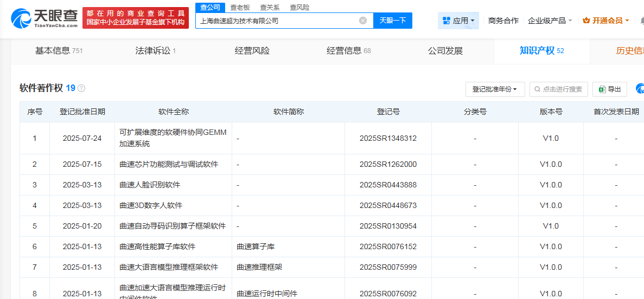Open the 登记批准年份 filter dropdown
The width and height of the screenshot is (644, 299).
(x=495, y=89)
